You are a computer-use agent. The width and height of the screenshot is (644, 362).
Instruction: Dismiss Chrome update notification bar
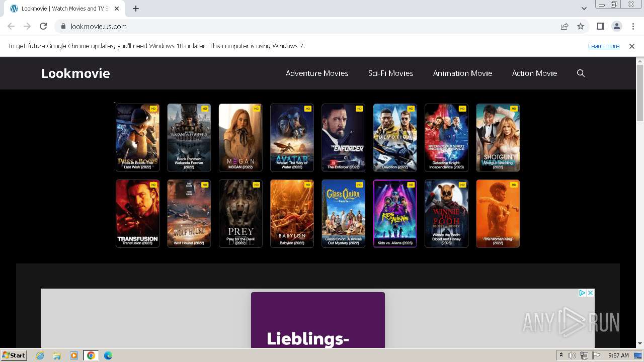pyautogui.click(x=632, y=46)
